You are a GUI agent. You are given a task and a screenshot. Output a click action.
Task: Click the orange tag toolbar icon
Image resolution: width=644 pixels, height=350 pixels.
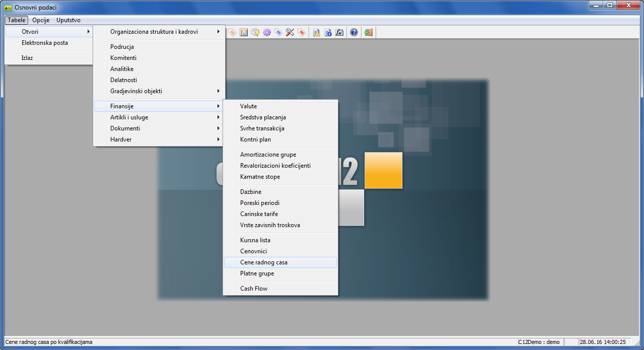[x=232, y=32]
